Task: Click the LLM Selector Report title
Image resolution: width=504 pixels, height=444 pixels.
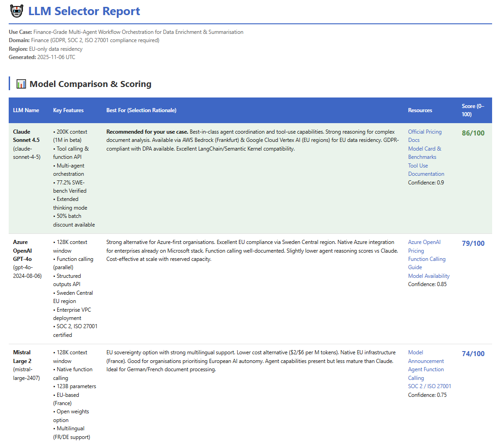Action: pos(84,11)
